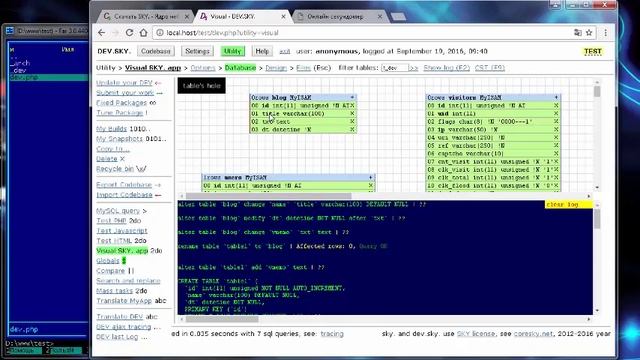Open a new browser tab
The height and width of the screenshot is (360, 640).
[x=398, y=17]
